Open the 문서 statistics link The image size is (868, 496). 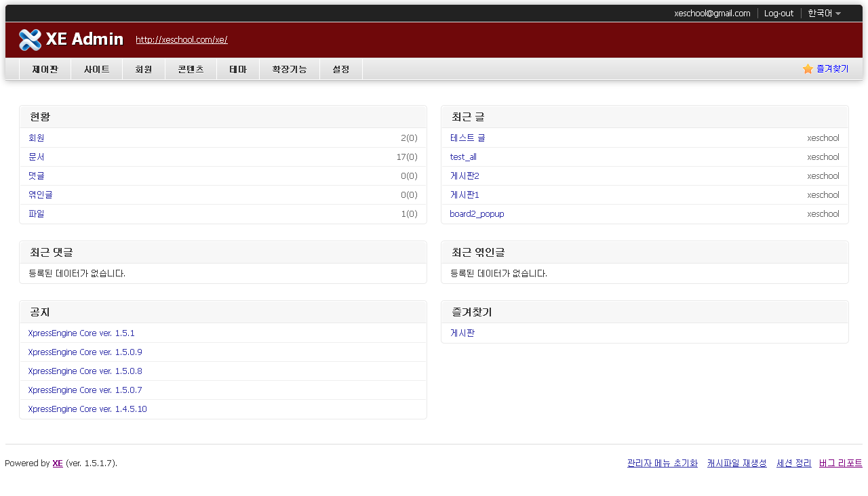pos(36,157)
